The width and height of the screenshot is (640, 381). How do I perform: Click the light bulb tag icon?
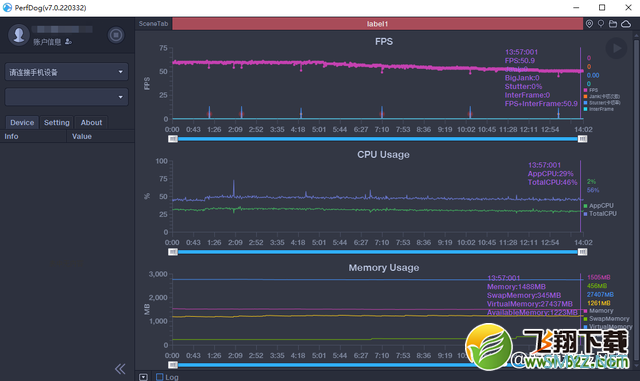(601, 24)
